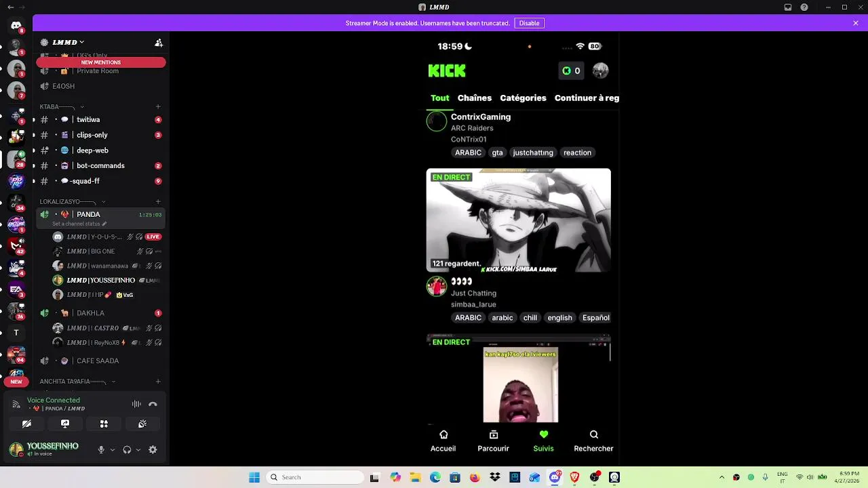Open Rechercher search in Kick bottom bar

click(x=593, y=441)
